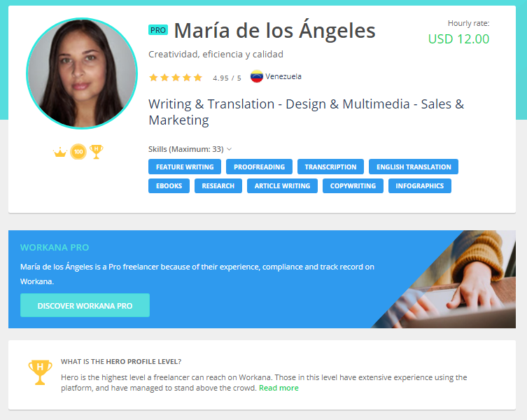This screenshot has width=527, height=420.
Task: Choose the Transcription skill tag
Action: pyautogui.click(x=330, y=167)
